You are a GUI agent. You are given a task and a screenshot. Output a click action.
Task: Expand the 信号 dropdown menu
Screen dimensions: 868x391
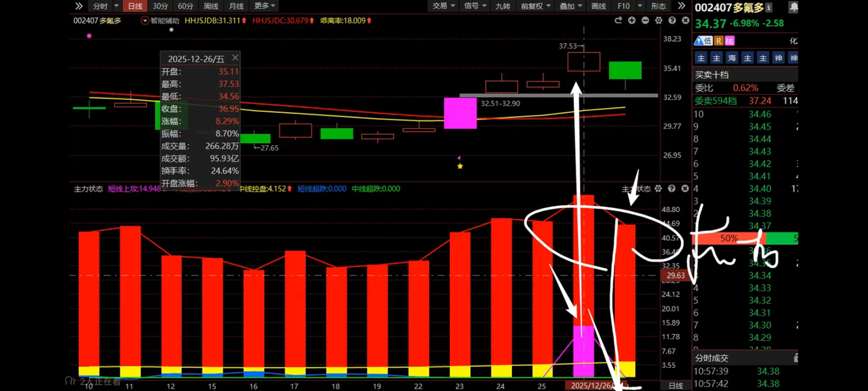tap(475, 6)
